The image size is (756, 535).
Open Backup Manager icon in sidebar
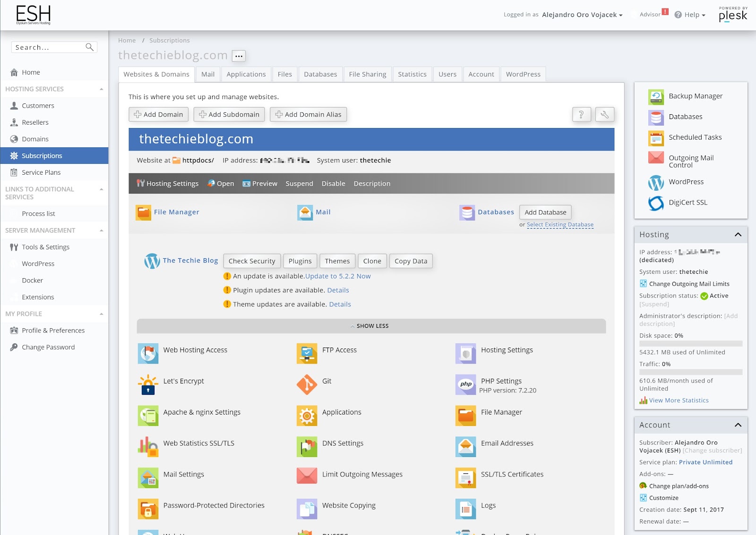[656, 97]
